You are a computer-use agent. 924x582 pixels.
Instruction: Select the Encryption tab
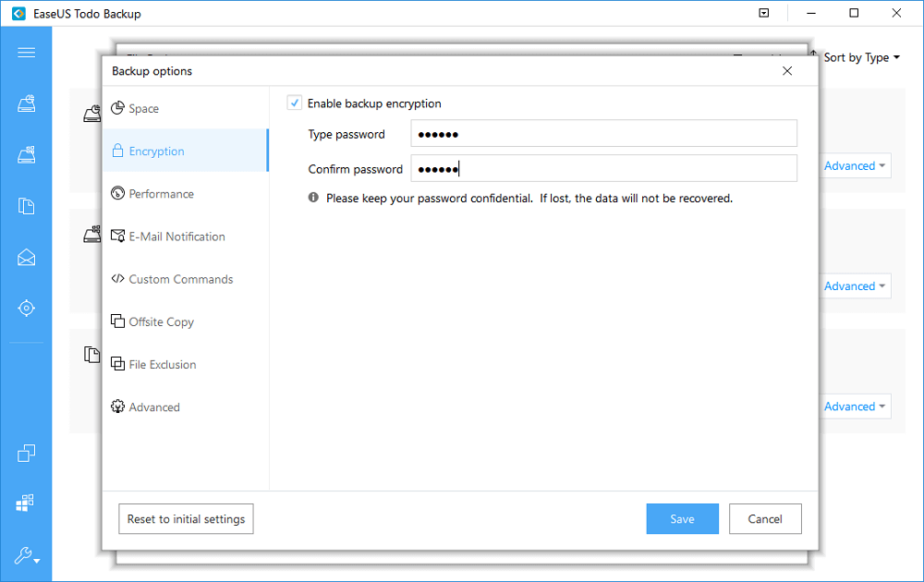[x=186, y=151]
